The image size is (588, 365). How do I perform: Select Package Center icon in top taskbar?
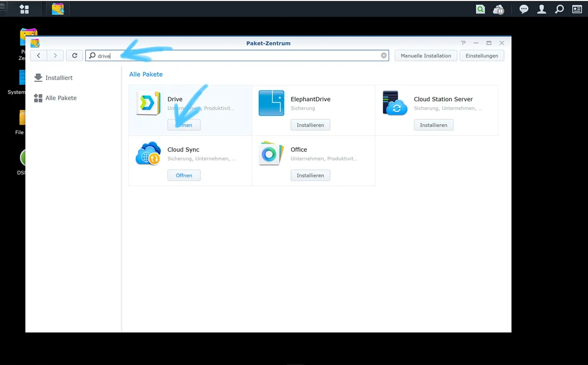point(58,9)
